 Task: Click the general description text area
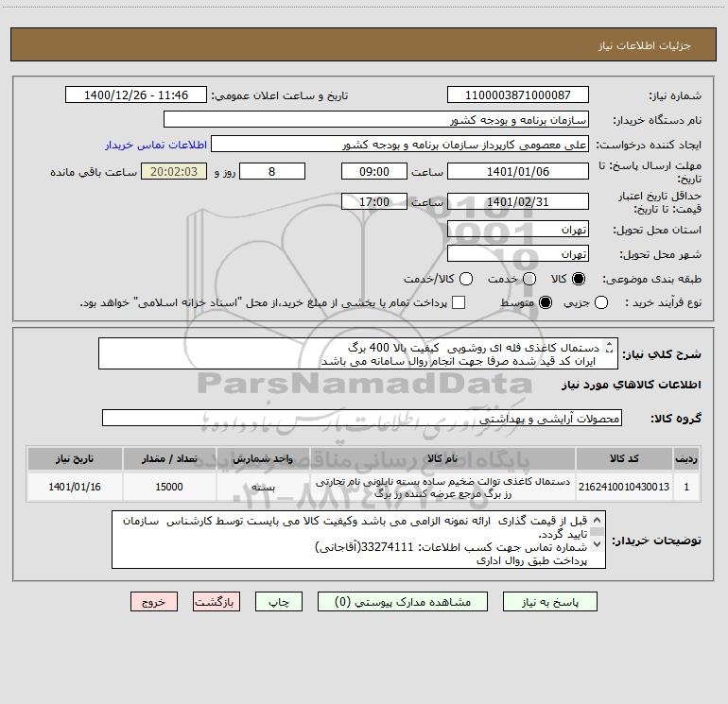pos(358,354)
